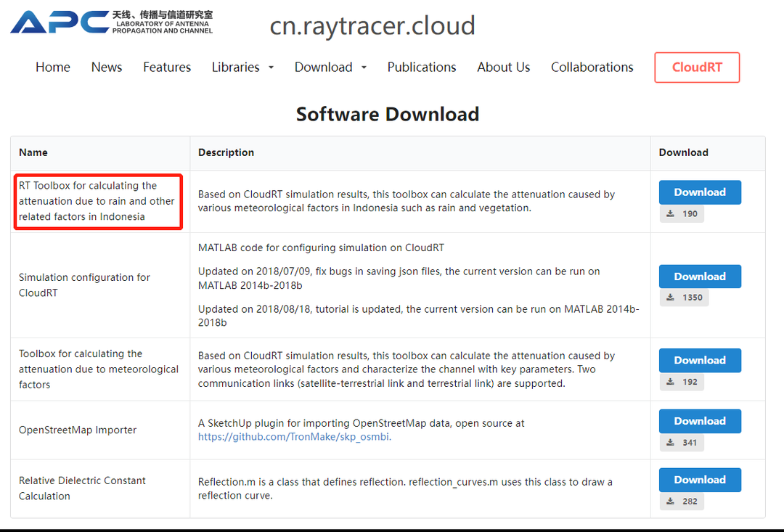Click the Indonesia rain and vegetation description

pos(407,201)
